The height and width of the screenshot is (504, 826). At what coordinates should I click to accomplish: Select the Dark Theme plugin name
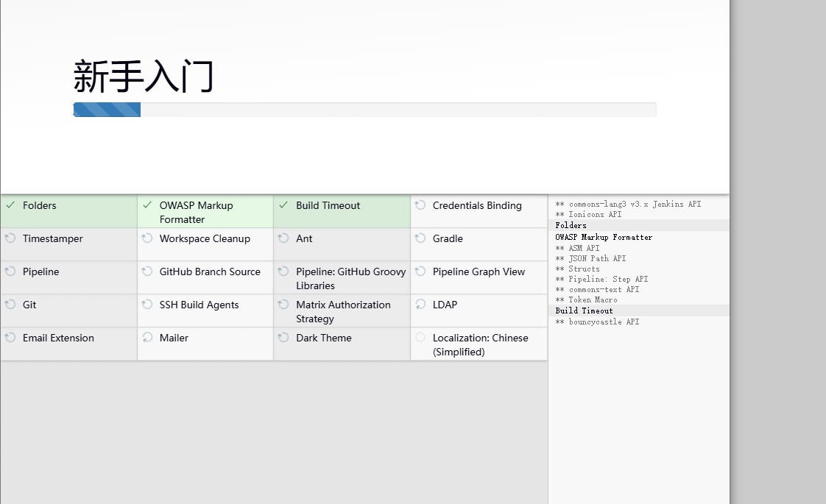click(x=324, y=338)
